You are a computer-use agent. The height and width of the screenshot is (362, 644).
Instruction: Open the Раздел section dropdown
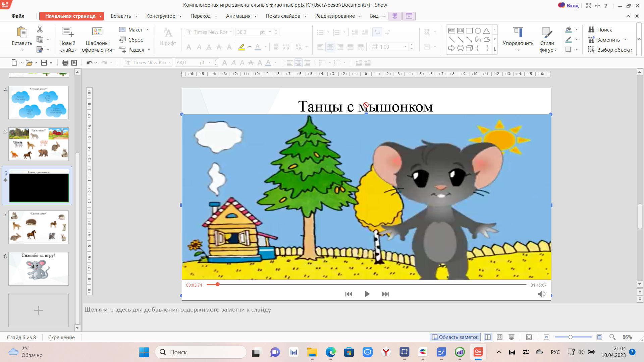pos(149,50)
